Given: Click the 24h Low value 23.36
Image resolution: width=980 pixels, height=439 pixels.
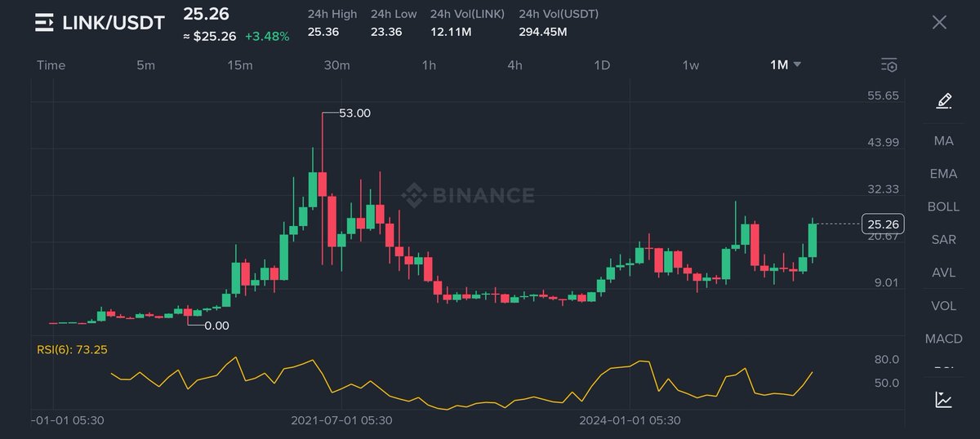Looking at the screenshot, I should point(386,32).
